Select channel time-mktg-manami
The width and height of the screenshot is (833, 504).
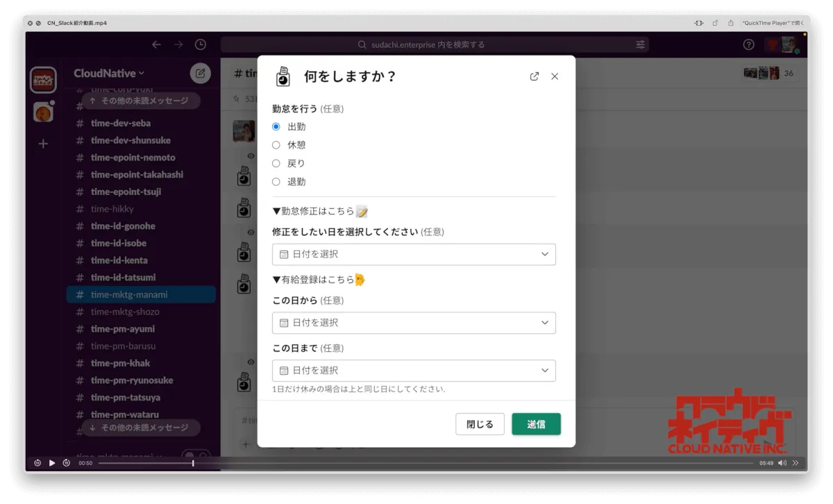(141, 294)
